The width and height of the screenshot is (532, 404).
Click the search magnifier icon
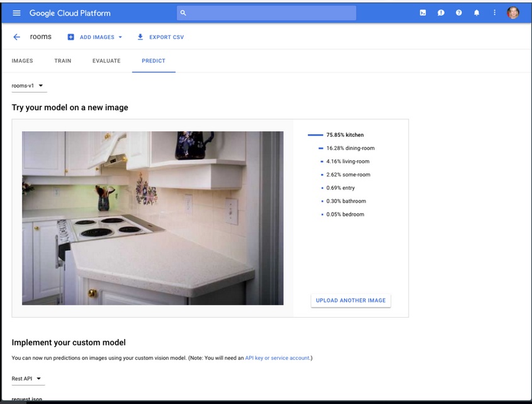coord(183,13)
